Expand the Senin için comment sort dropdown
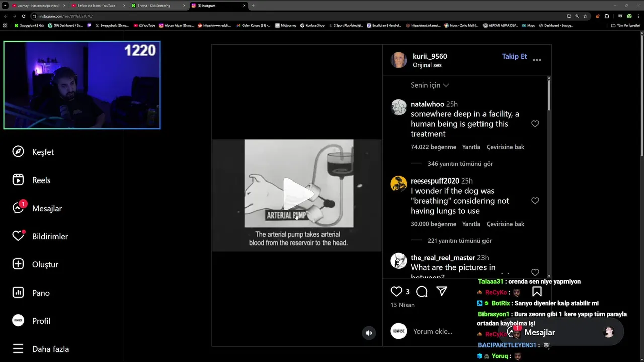Screen dimensions: 644x362 click(x=430, y=85)
